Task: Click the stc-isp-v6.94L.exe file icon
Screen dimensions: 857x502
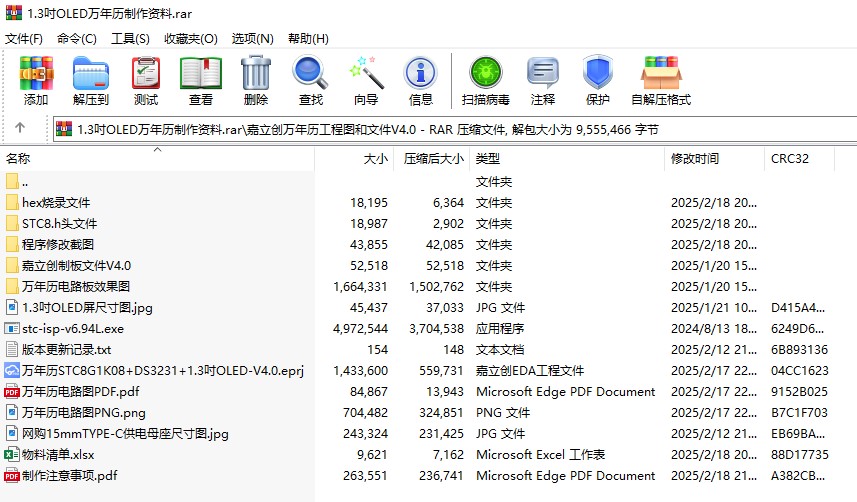Action: (x=12, y=329)
